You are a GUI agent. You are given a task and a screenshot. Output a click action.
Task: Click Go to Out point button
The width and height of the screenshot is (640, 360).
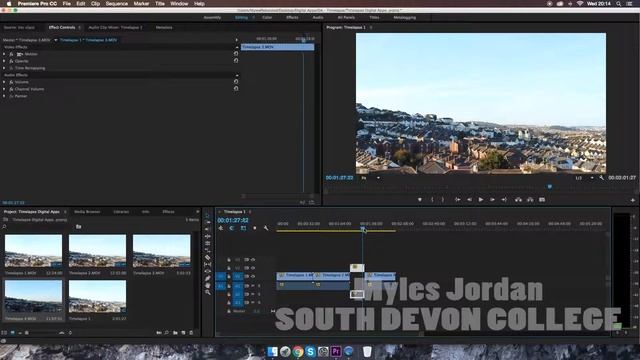504,200
